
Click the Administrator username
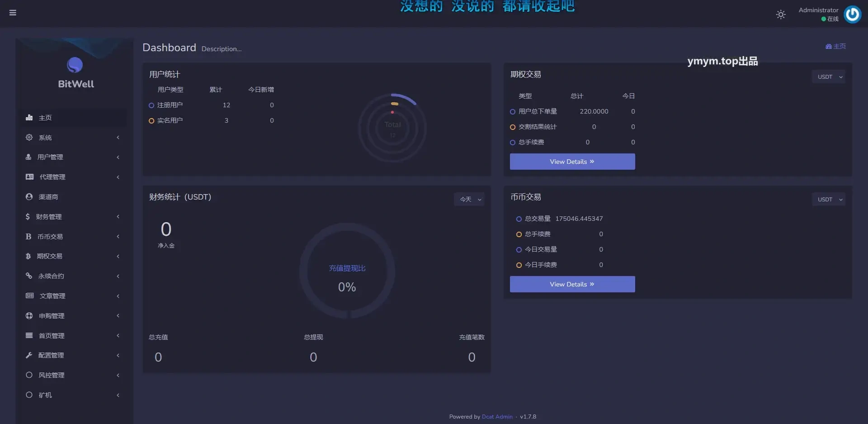[x=818, y=10]
